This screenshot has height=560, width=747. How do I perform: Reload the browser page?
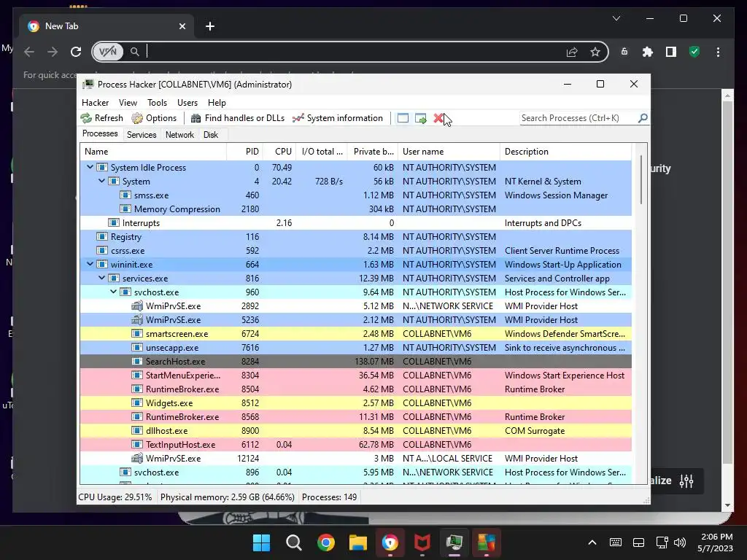76,52
